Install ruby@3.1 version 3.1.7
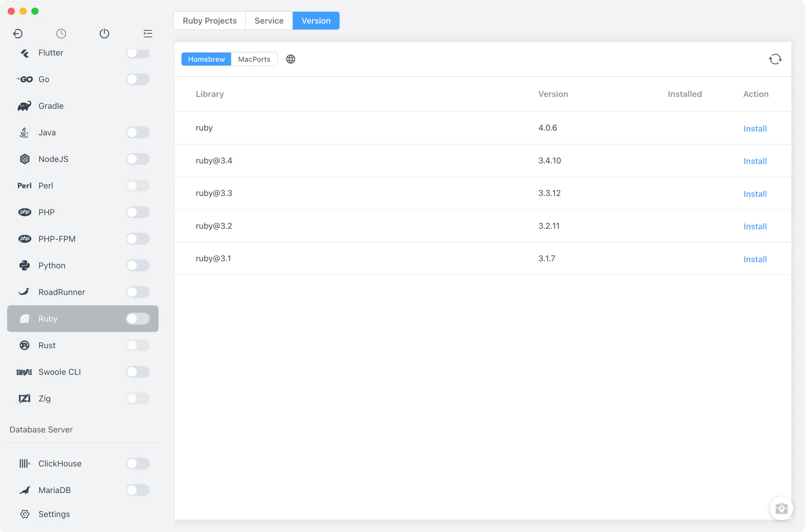Image resolution: width=805 pixels, height=532 pixels. click(x=755, y=259)
